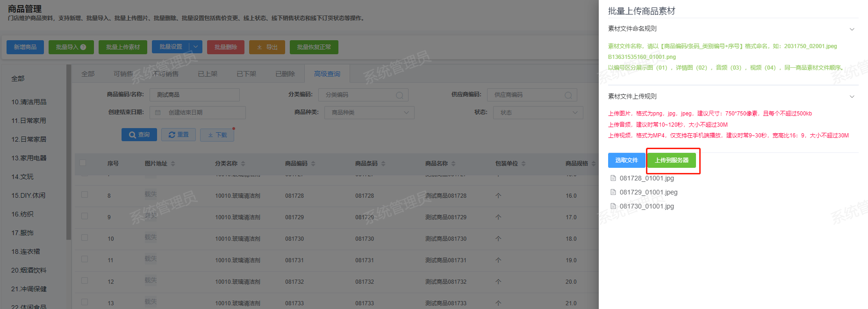Switch to the 已上架 tab
Viewport: 868px width, 309px height.
click(208, 74)
